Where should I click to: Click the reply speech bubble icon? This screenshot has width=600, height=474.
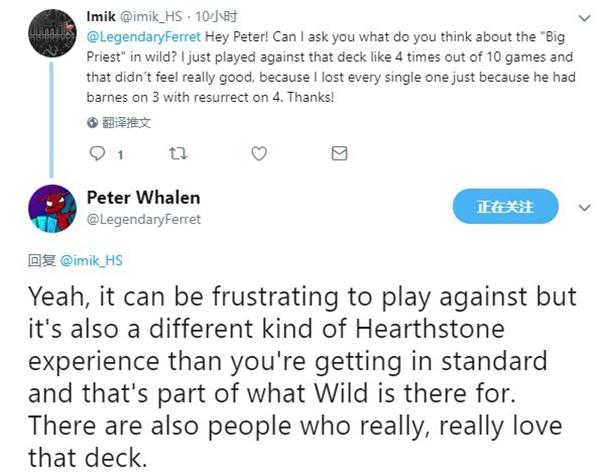point(97,153)
